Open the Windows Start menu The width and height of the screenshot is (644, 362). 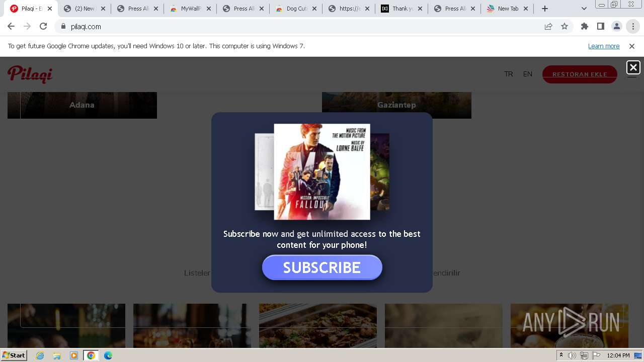click(14, 355)
